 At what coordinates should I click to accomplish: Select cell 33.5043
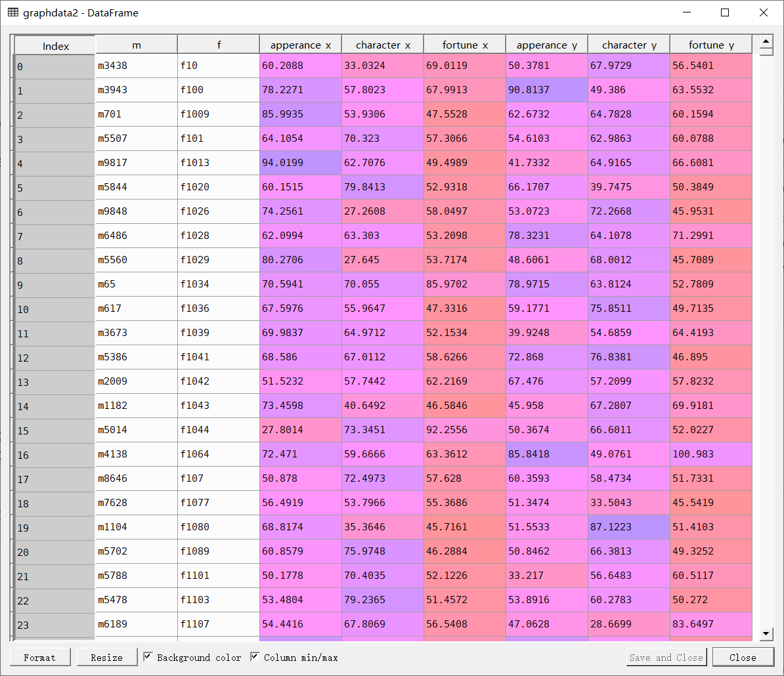628,503
